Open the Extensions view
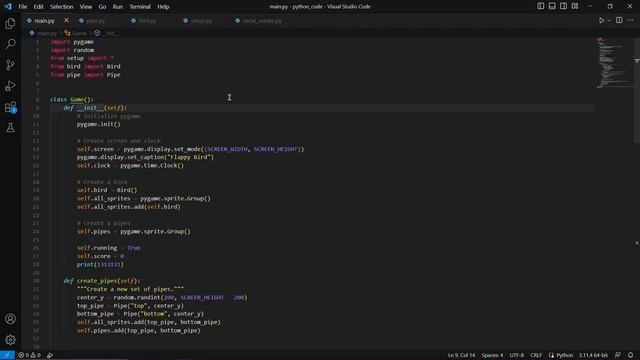 click(x=10, y=107)
